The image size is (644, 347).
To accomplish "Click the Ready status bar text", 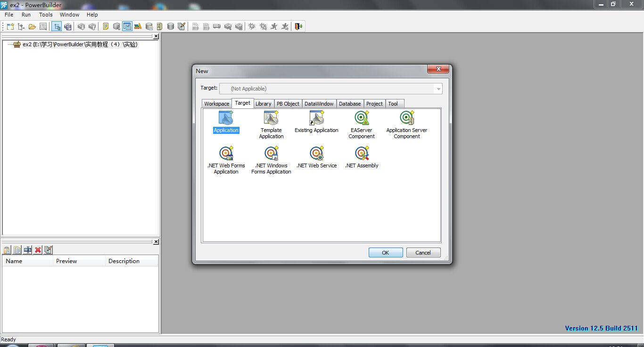I will click(8, 339).
